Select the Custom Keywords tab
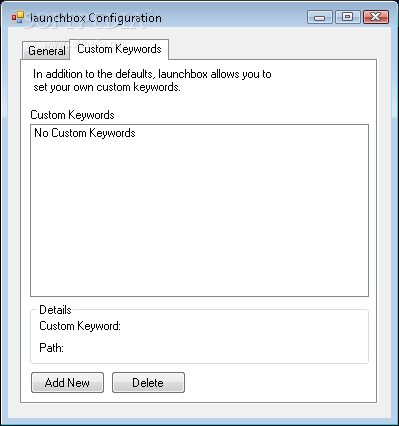This screenshot has width=399, height=426. click(x=119, y=49)
